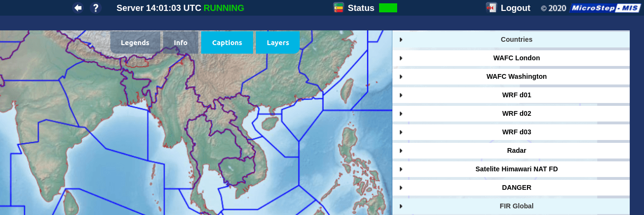Expand the DANGER group arrow

[x=401, y=188]
